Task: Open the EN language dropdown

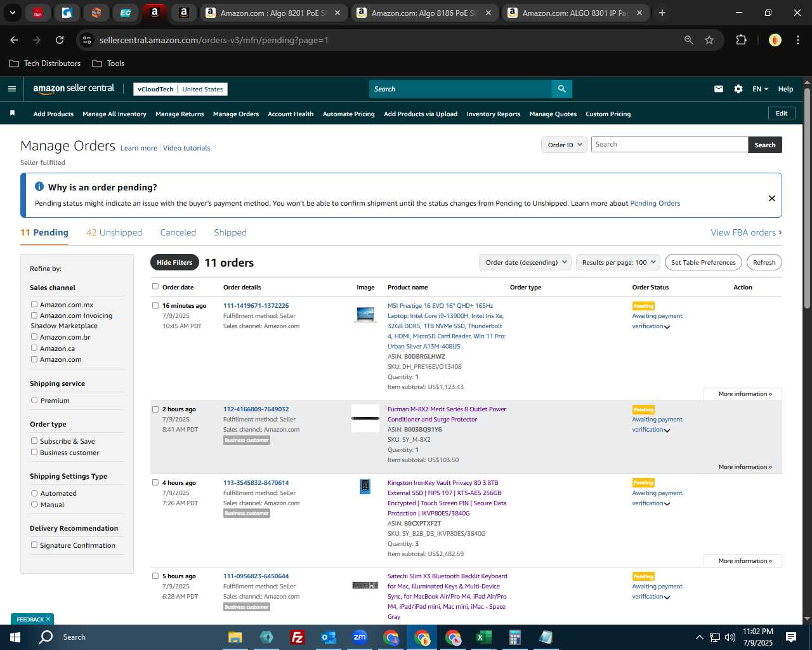Action: (x=760, y=89)
